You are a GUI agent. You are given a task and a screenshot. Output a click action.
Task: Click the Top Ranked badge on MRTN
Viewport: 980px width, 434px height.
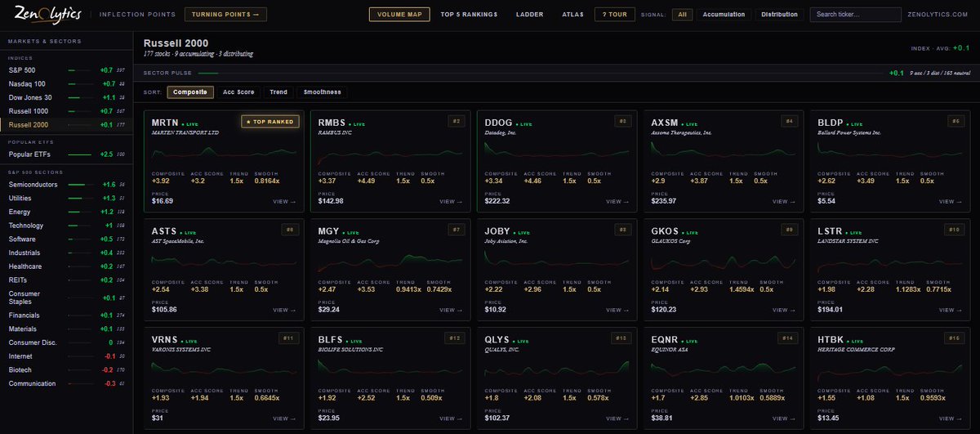(x=270, y=121)
